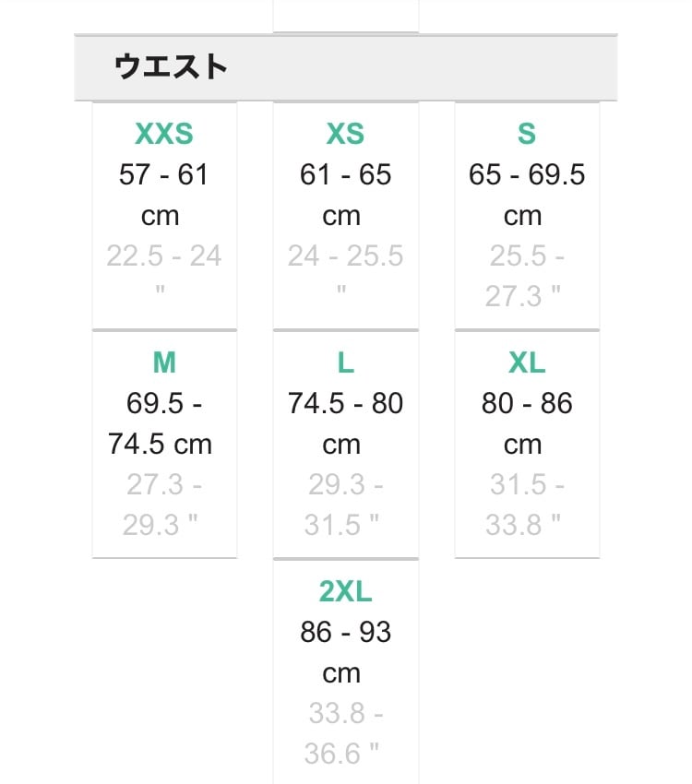Select the XS size label
Viewport: 692px width, 784px height.
click(345, 134)
